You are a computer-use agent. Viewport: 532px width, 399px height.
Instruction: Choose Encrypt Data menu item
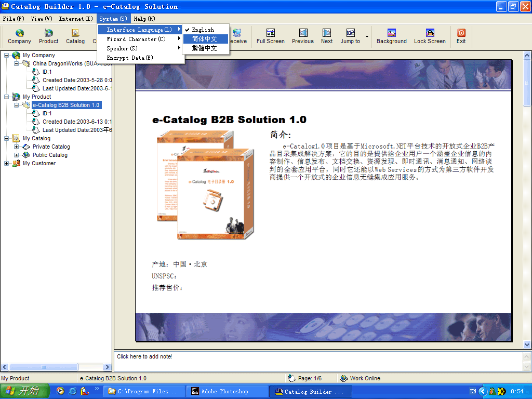tap(141, 58)
